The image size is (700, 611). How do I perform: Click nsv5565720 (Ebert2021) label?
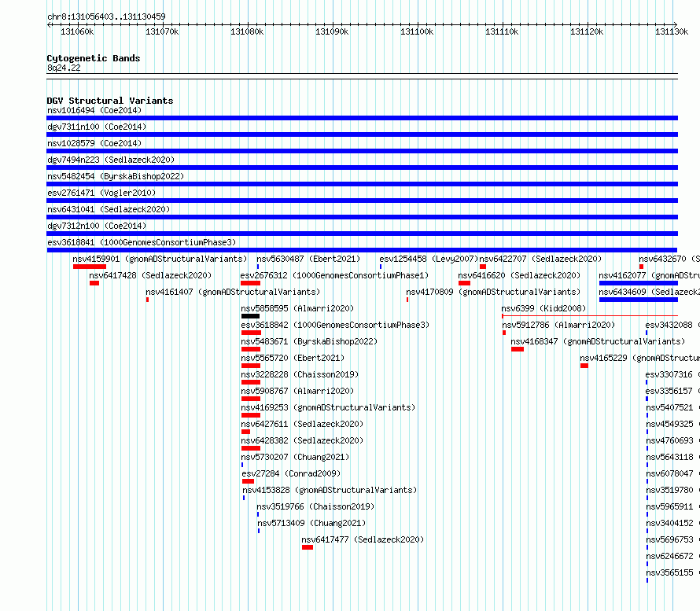[x=293, y=358]
